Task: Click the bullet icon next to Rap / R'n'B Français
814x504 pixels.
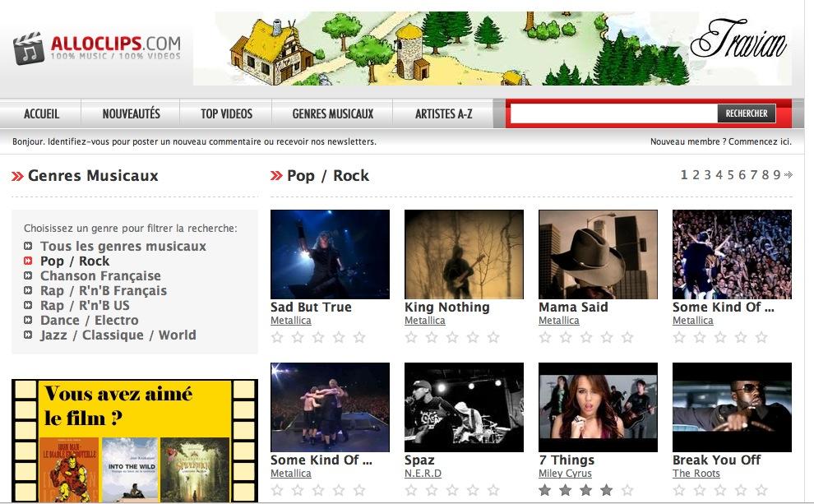Action: click(28, 291)
